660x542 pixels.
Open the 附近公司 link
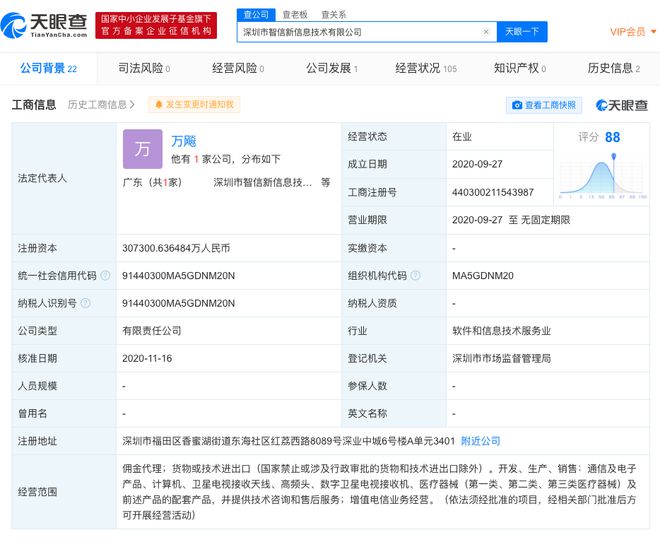point(480,441)
